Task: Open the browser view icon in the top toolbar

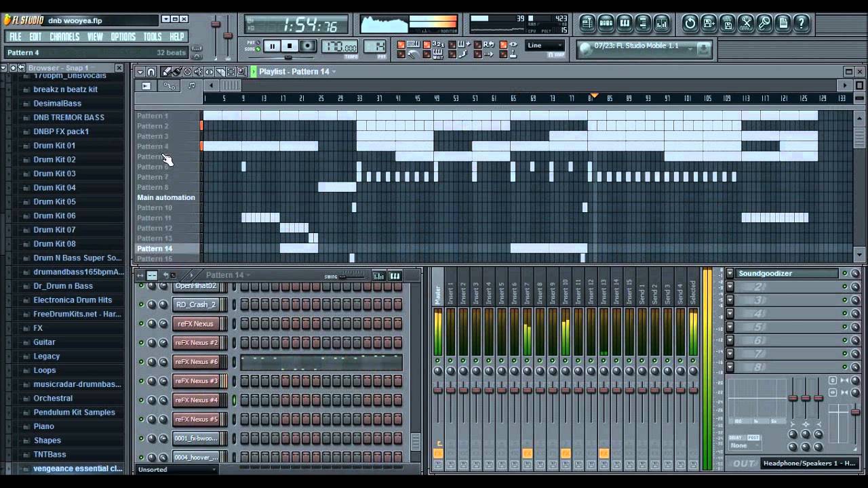Action: point(643,23)
